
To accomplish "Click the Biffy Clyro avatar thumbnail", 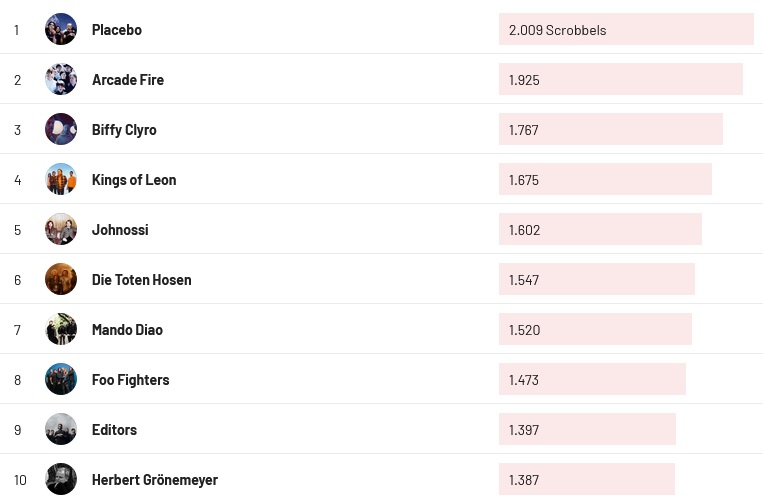I will click(61, 129).
